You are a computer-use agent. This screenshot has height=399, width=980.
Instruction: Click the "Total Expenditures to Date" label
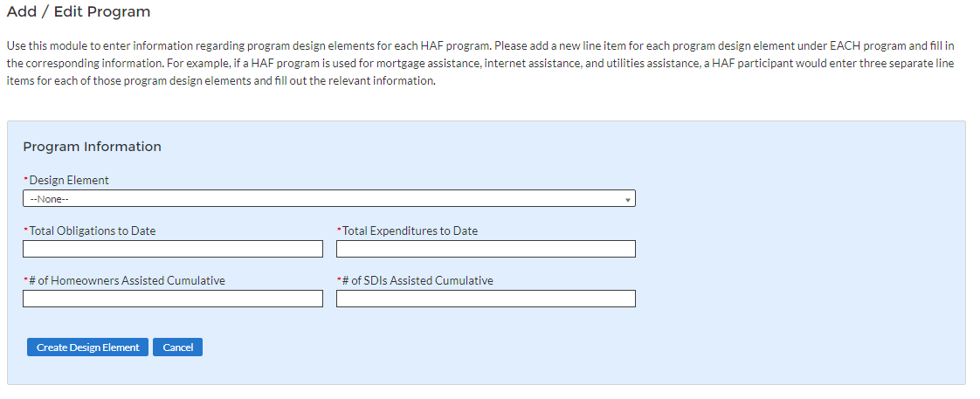(410, 231)
